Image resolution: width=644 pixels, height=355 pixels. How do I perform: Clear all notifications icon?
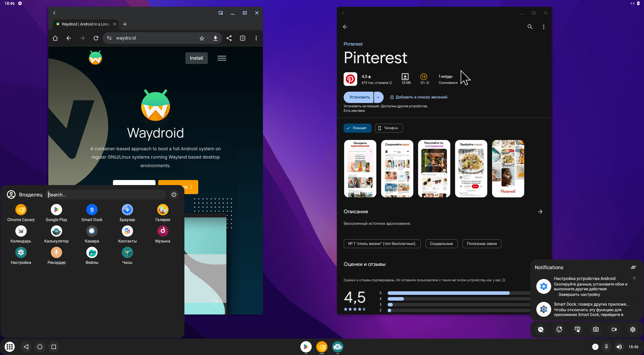(x=633, y=267)
